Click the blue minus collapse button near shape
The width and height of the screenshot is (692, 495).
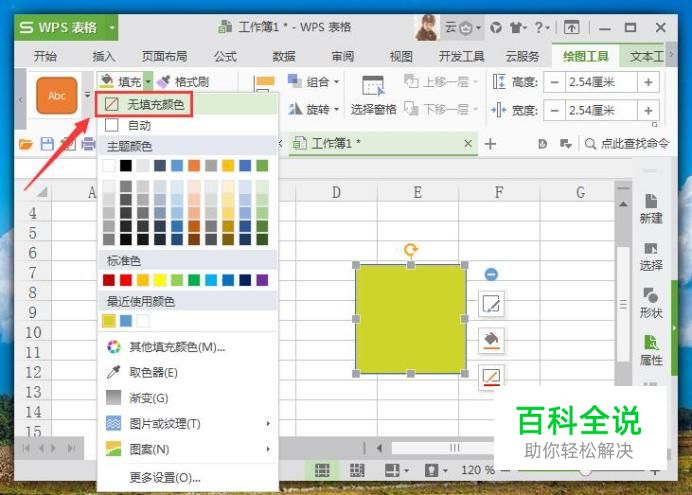491,274
